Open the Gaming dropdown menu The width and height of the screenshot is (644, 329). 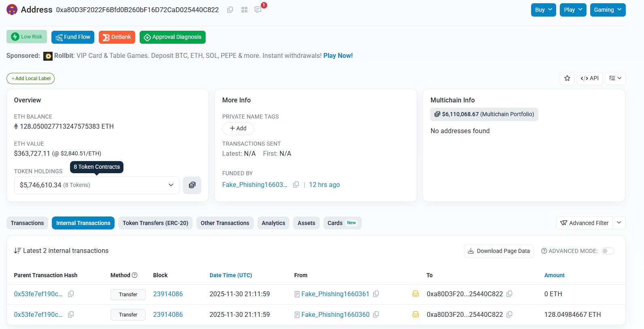608,10
